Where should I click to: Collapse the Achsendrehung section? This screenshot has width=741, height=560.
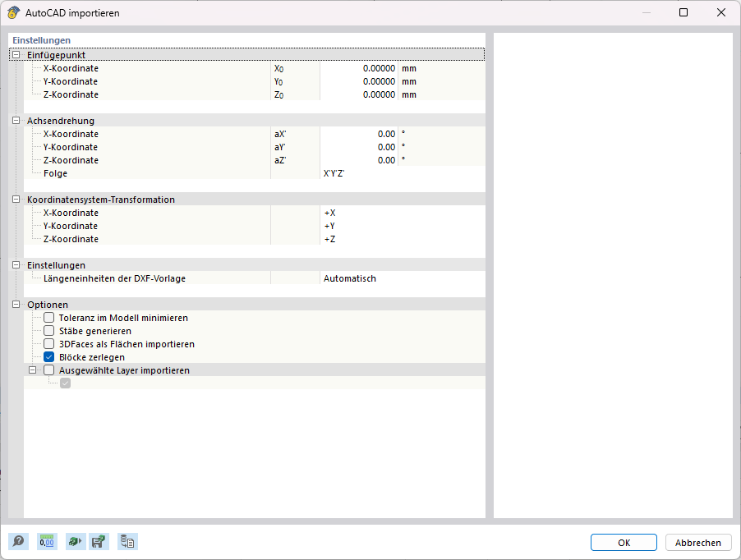(x=16, y=121)
